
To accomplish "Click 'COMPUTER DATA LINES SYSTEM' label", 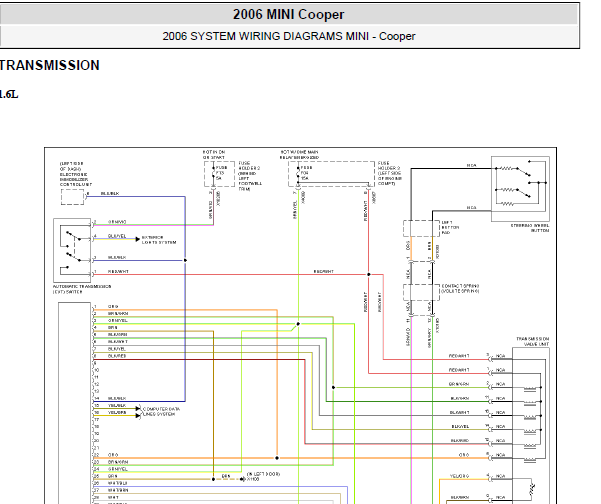I will coord(161,412).
